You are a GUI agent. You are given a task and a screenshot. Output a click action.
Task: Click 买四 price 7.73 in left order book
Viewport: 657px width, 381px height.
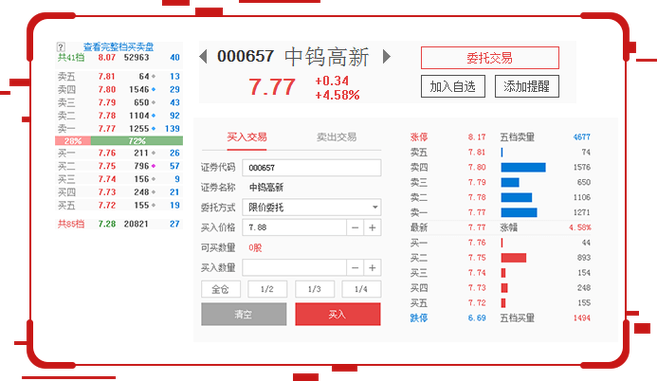click(x=106, y=192)
